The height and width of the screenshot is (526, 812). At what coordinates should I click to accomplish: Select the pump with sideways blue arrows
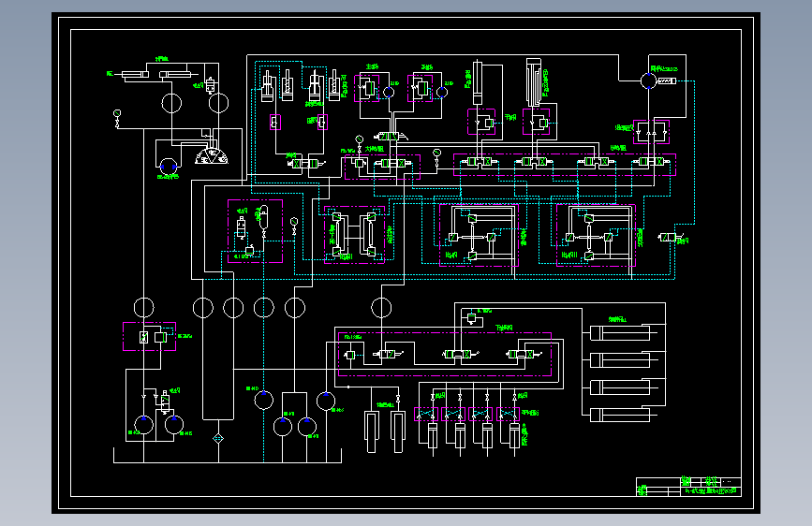pos(169,168)
